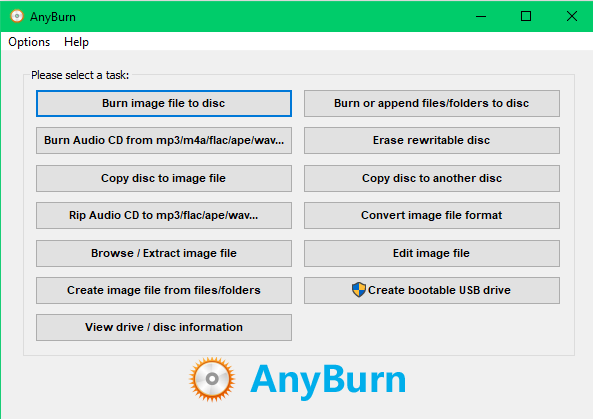The width and height of the screenshot is (593, 419).
Task: Choose Burn or append files/folders to disc
Action: (432, 103)
